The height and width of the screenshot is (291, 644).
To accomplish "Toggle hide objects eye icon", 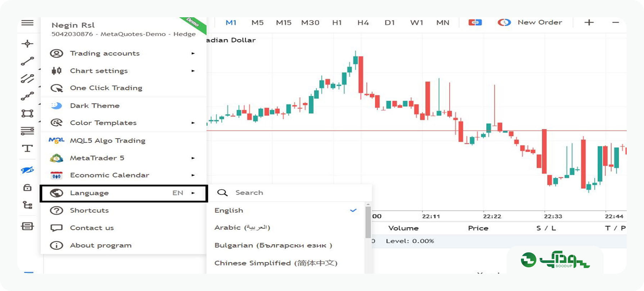I will coord(27,170).
